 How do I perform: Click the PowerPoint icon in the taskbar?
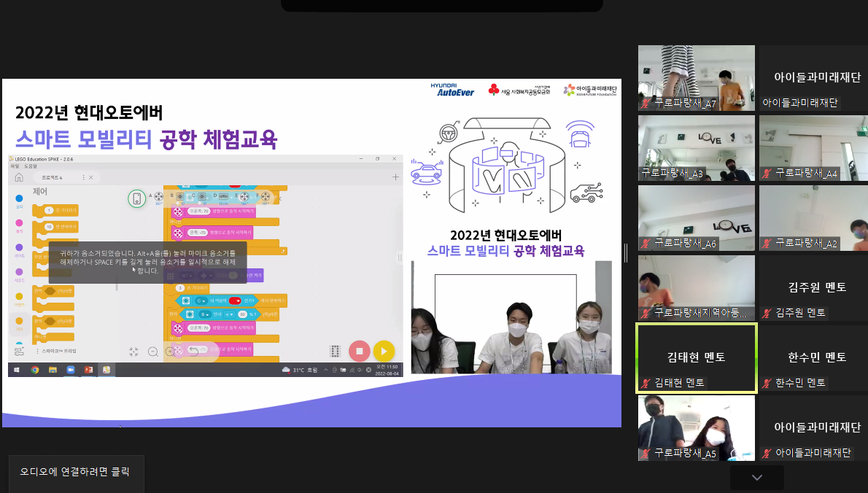(88, 370)
